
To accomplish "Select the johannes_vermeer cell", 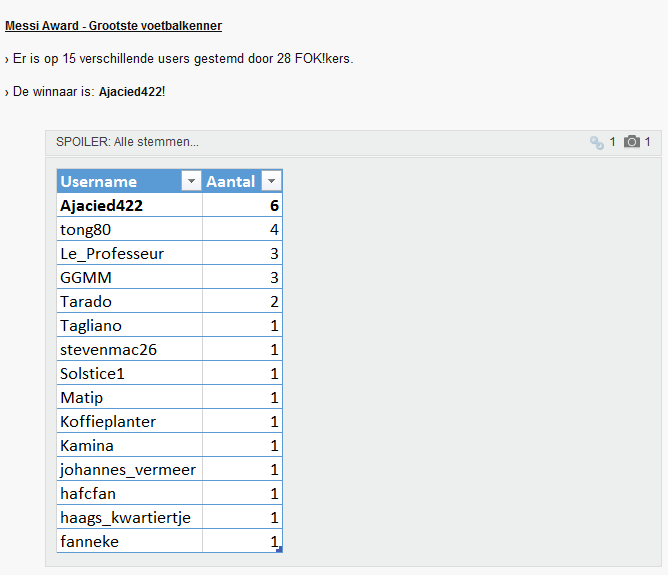I will point(130,469).
